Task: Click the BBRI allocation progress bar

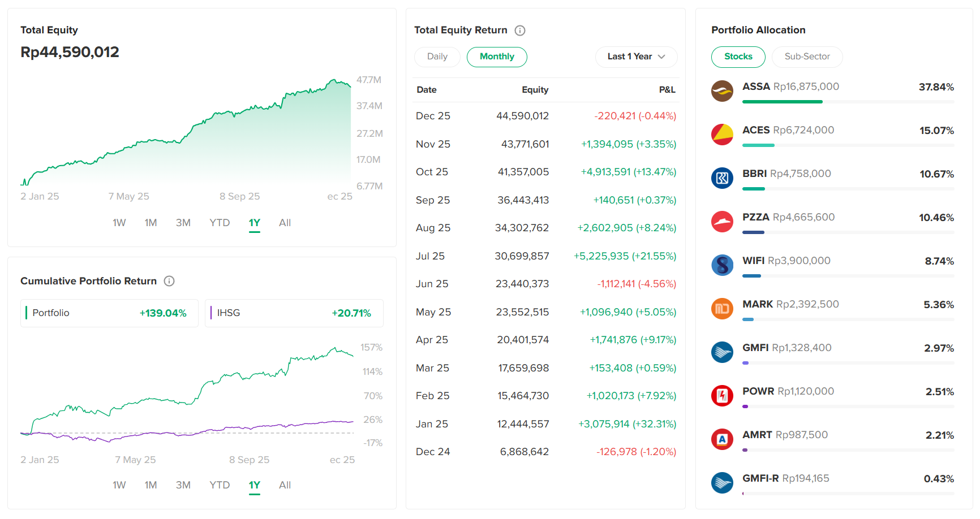Action: (x=848, y=189)
